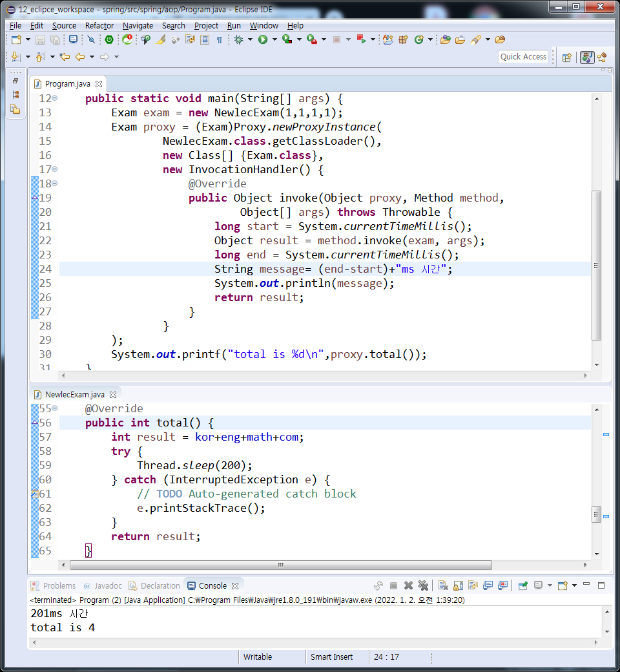Click NewlecExam.java vertical scrollbar thumb
Viewport: 620px width, 672px height.
(x=596, y=514)
